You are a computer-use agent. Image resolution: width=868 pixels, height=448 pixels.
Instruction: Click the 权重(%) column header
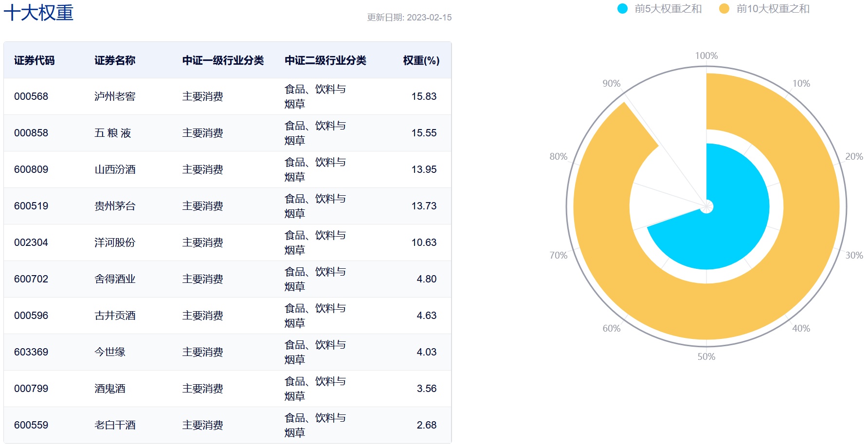coord(421,60)
